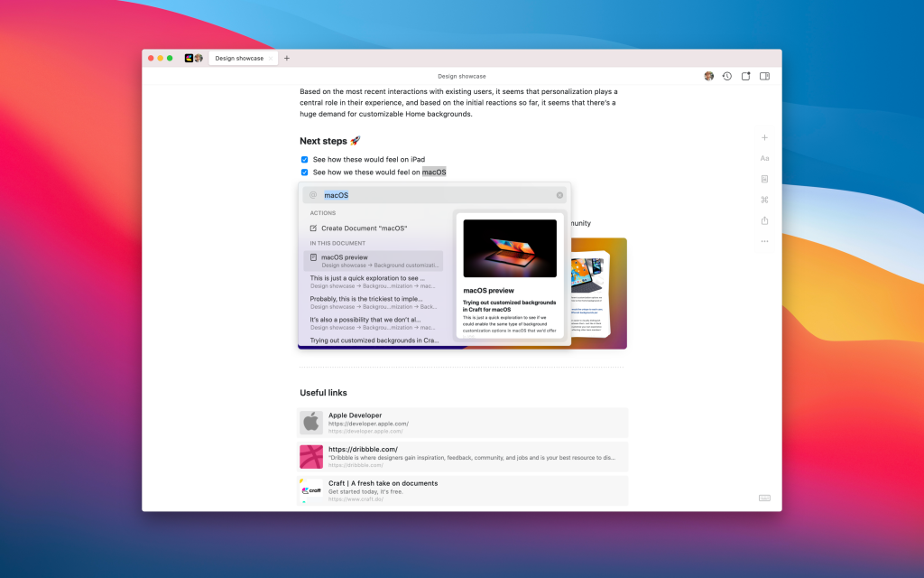Select the macOS preview search result
Viewport: 924px width, 578px height.
click(373, 261)
